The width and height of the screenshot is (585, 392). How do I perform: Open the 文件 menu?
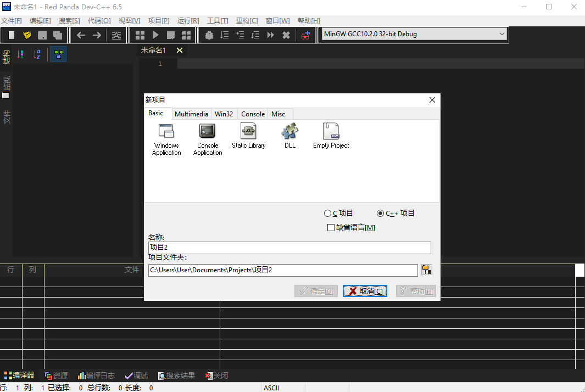click(x=12, y=20)
